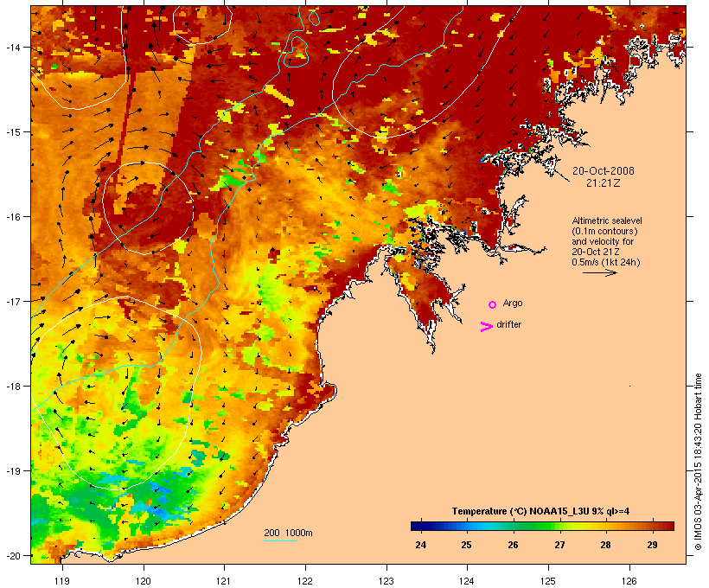Screen dimensions: 709x588
Task: Click longitude axis label 119
Action: (62, 581)
